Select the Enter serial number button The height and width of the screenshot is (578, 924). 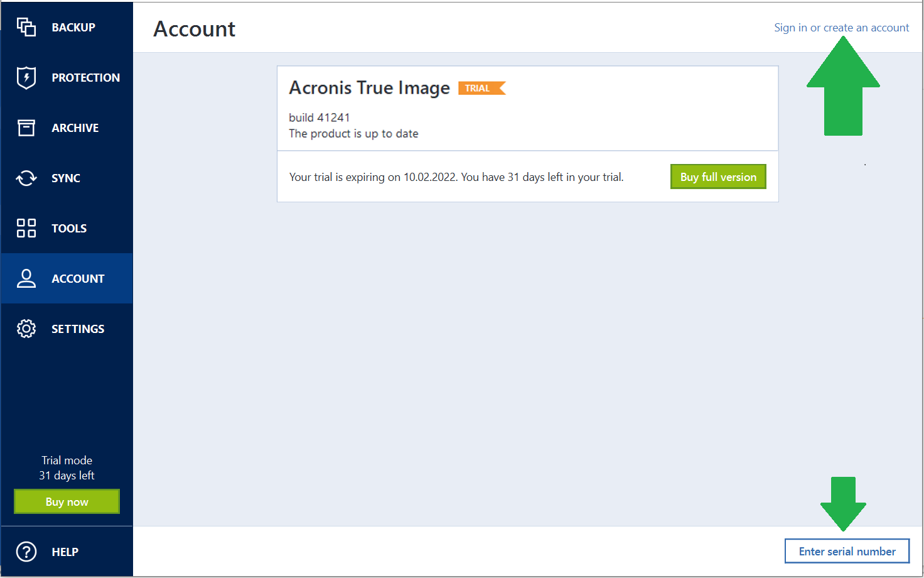tap(847, 550)
